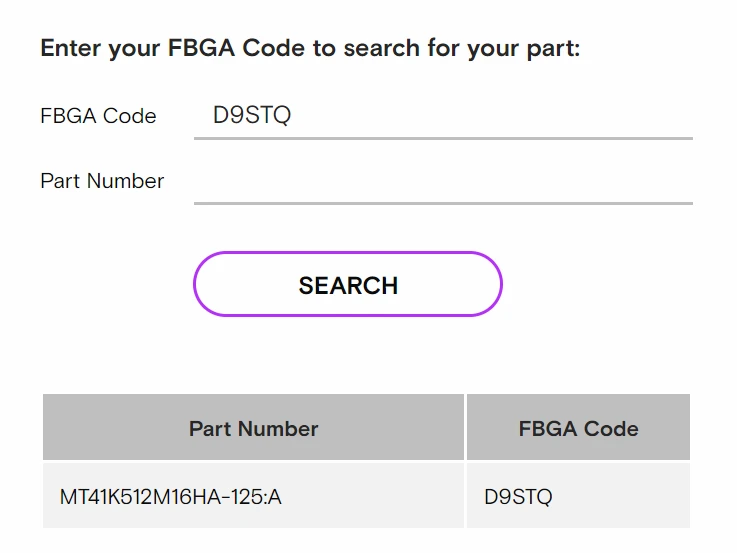Select the Part Number column header

(253, 428)
